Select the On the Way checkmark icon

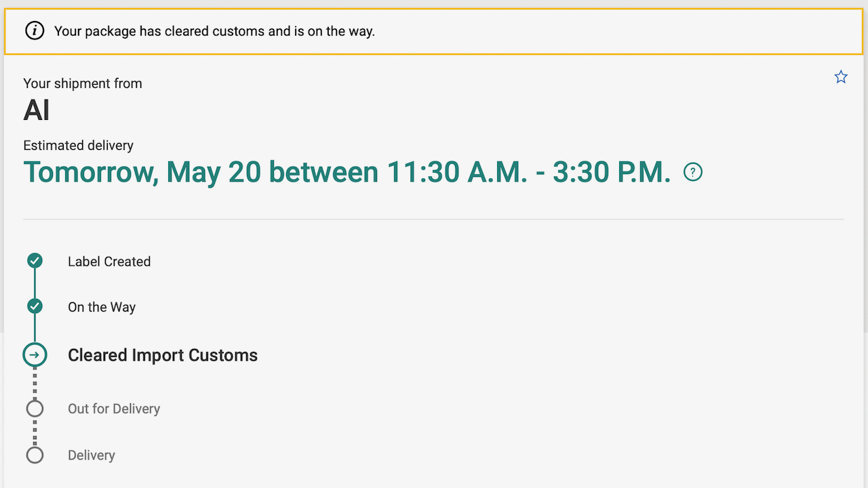pyautogui.click(x=35, y=306)
